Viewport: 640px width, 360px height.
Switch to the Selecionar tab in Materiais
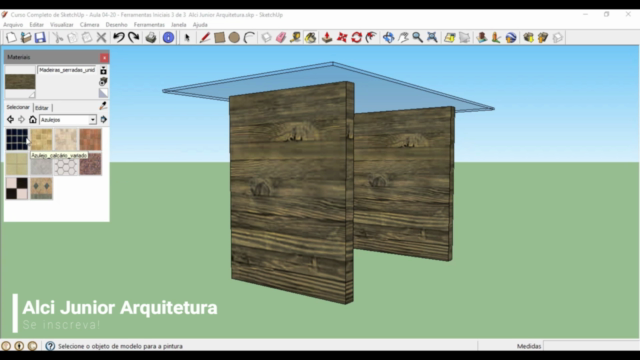(x=18, y=107)
